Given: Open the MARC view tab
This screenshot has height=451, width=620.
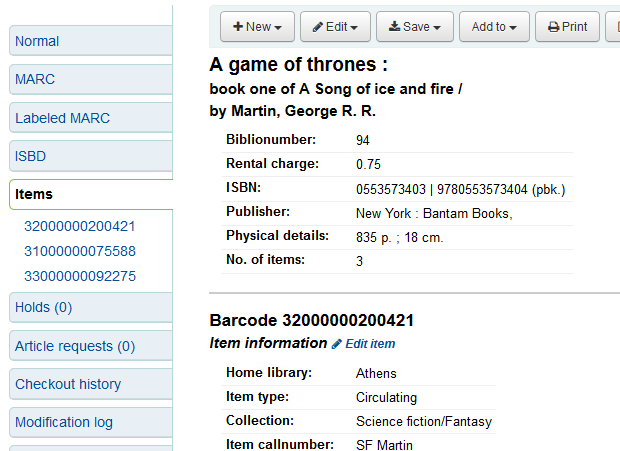Looking at the screenshot, I should point(35,79).
